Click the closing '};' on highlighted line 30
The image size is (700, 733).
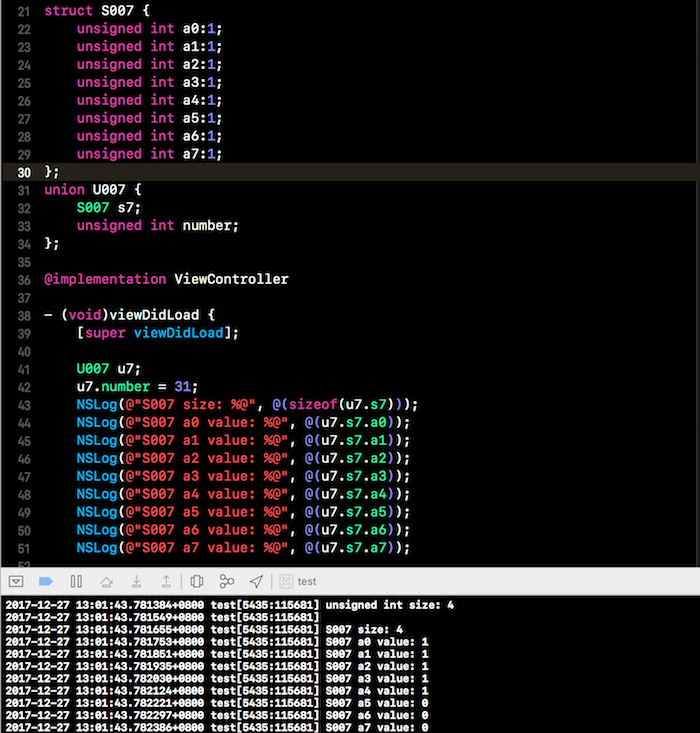coord(52,172)
